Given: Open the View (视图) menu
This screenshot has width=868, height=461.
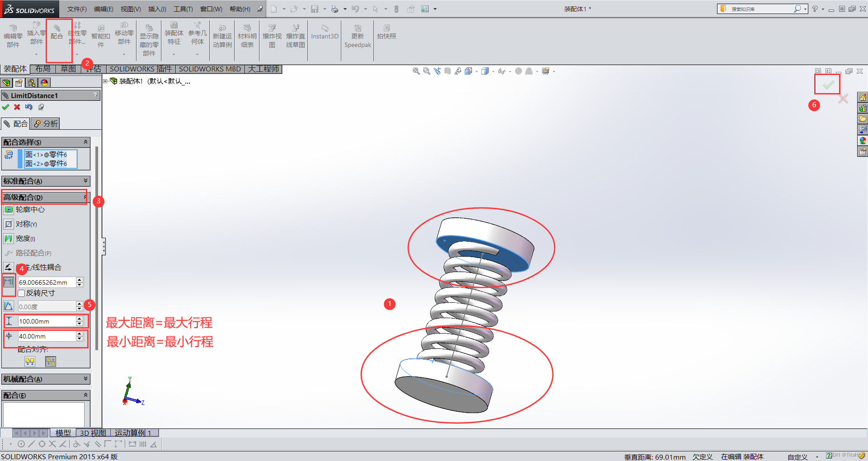Looking at the screenshot, I should coord(131,9).
